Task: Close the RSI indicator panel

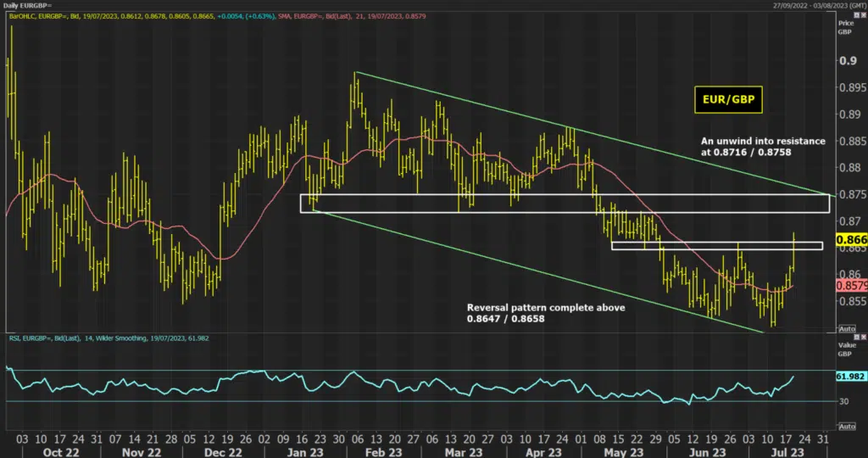Action: click(x=864, y=337)
